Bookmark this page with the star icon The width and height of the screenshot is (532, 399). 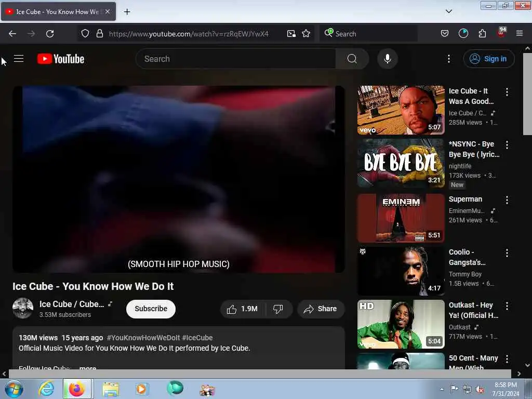point(306,34)
